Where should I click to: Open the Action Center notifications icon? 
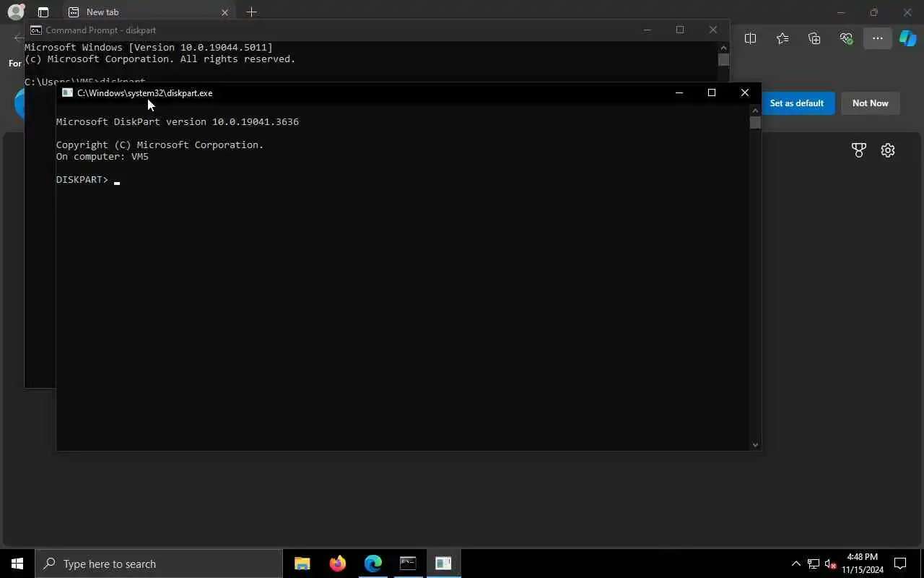coord(900,564)
